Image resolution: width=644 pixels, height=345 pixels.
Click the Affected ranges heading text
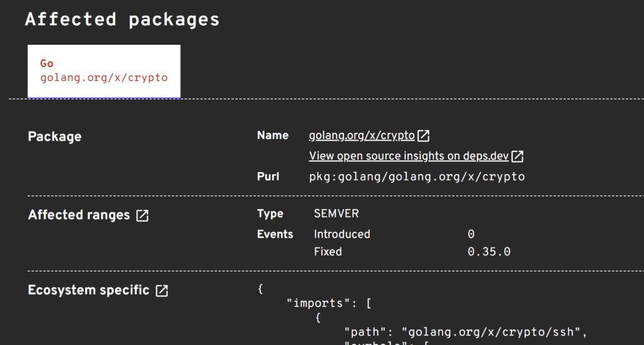point(79,215)
